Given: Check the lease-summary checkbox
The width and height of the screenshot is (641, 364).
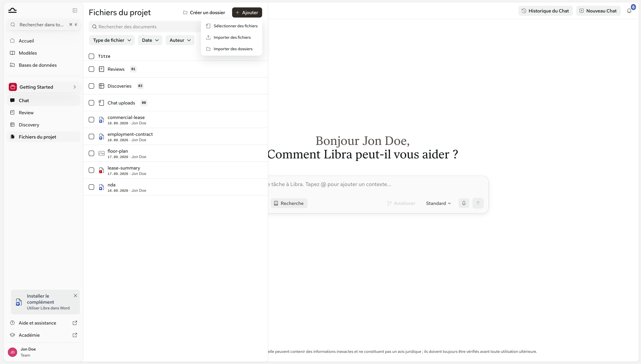Looking at the screenshot, I should pos(91,170).
